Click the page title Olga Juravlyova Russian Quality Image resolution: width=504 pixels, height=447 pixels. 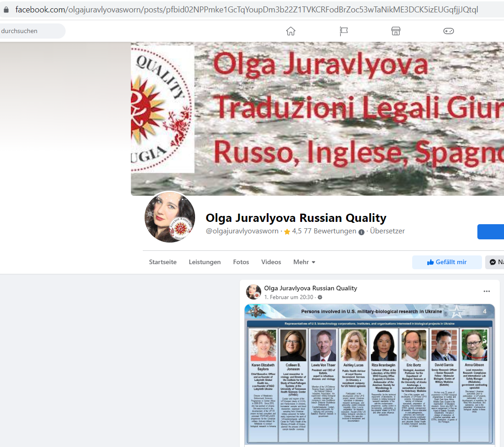tap(296, 218)
